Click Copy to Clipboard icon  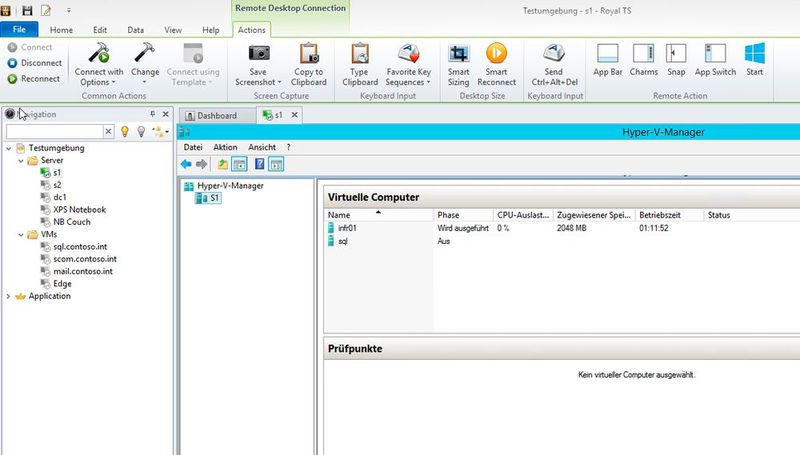click(x=309, y=53)
